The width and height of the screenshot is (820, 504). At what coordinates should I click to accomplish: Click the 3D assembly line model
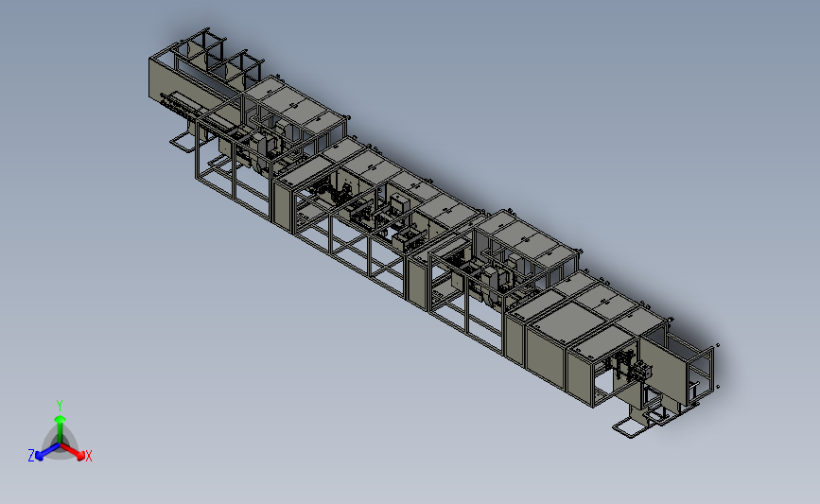click(x=433, y=233)
